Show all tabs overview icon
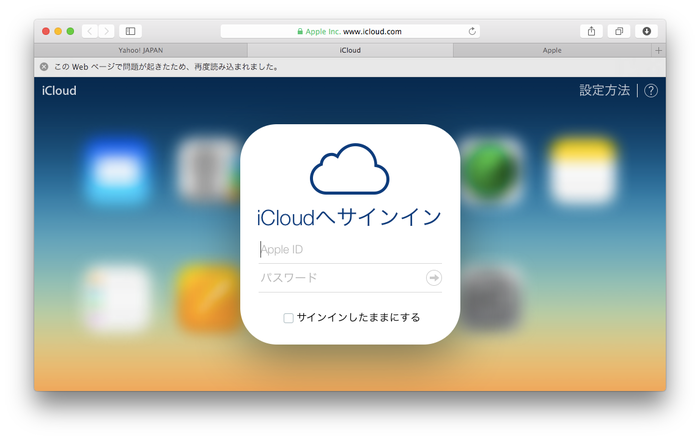This screenshot has width=700, height=440. tap(619, 31)
